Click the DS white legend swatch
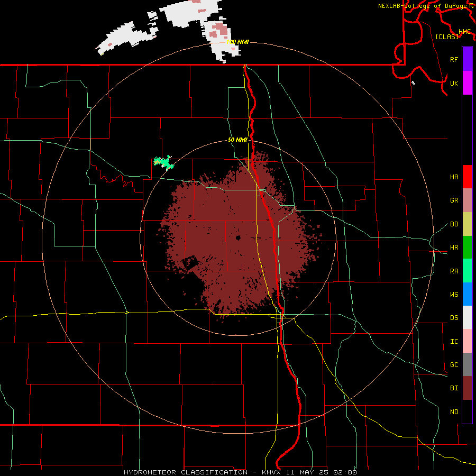 point(467,317)
